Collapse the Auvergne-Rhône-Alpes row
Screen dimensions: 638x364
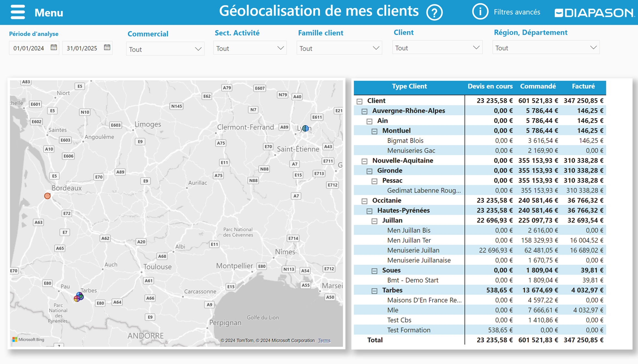364,111
